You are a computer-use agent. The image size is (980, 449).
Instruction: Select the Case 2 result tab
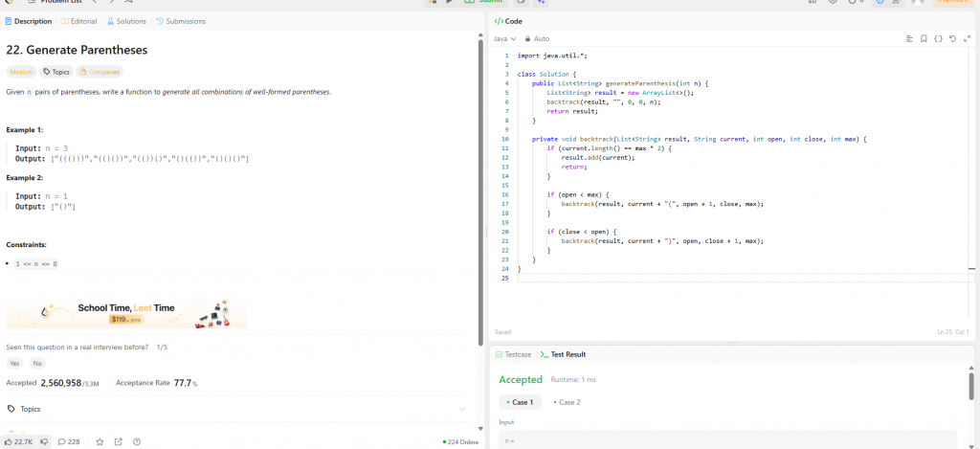pos(567,402)
